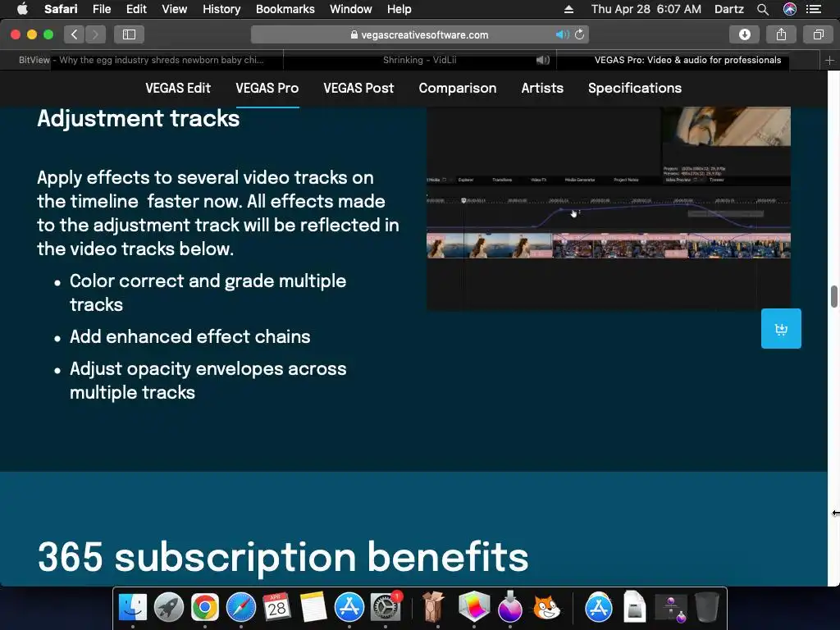Open the cardboard box app in Dock
This screenshot has height=630, width=840.
[433, 608]
